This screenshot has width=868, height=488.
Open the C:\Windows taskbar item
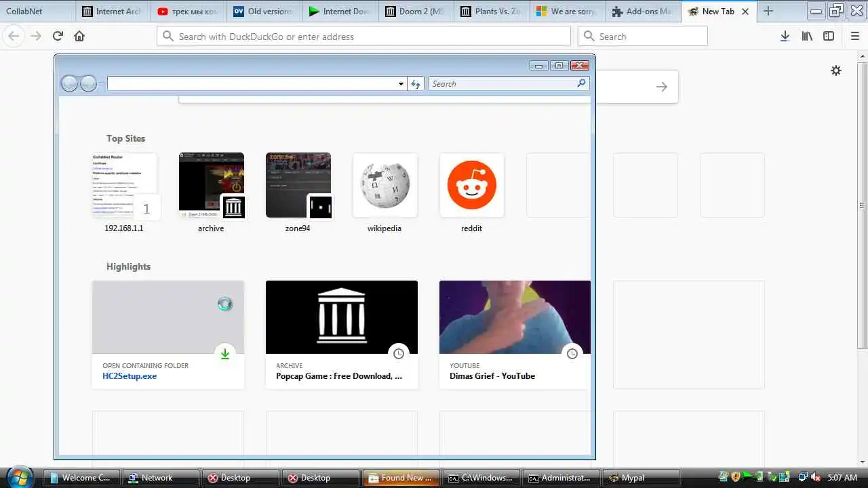point(482,478)
